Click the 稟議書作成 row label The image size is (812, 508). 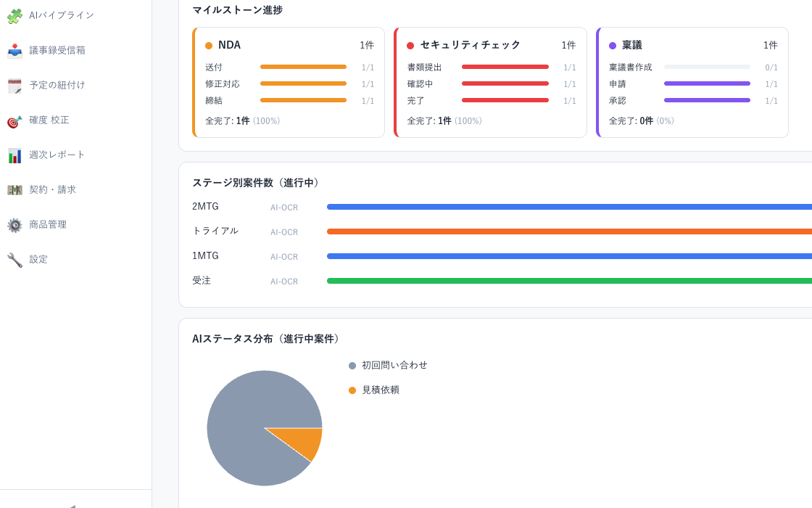pos(630,67)
